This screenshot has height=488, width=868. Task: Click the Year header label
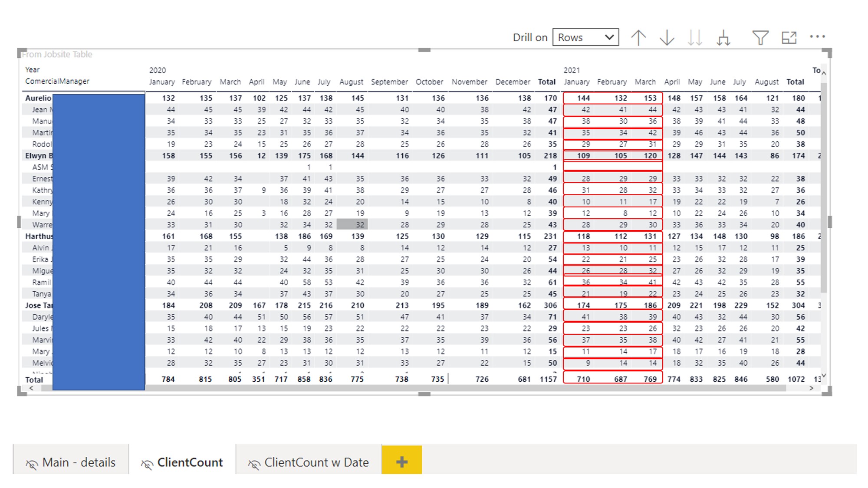[x=32, y=69]
